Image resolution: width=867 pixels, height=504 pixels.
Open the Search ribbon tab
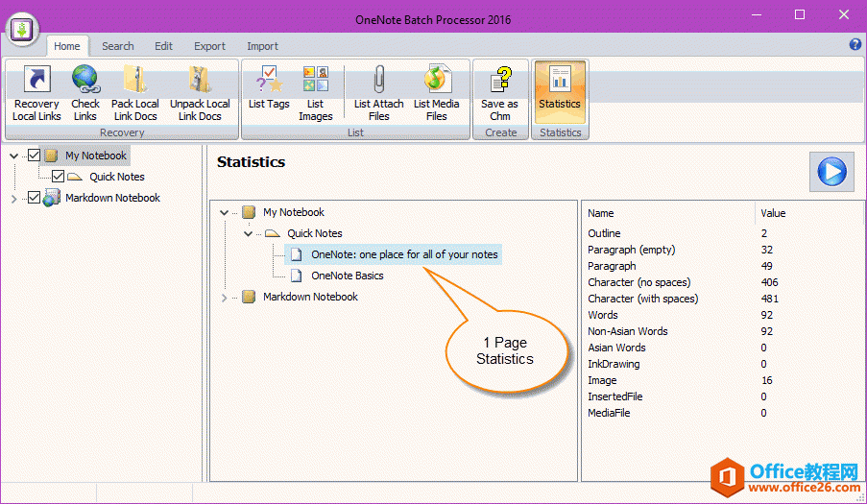click(x=118, y=46)
